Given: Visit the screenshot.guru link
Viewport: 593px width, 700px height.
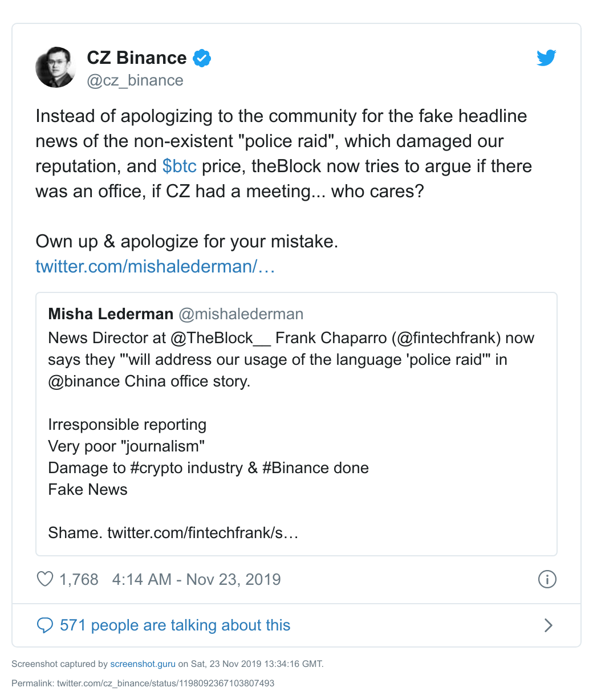Looking at the screenshot, I should (x=143, y=664).
